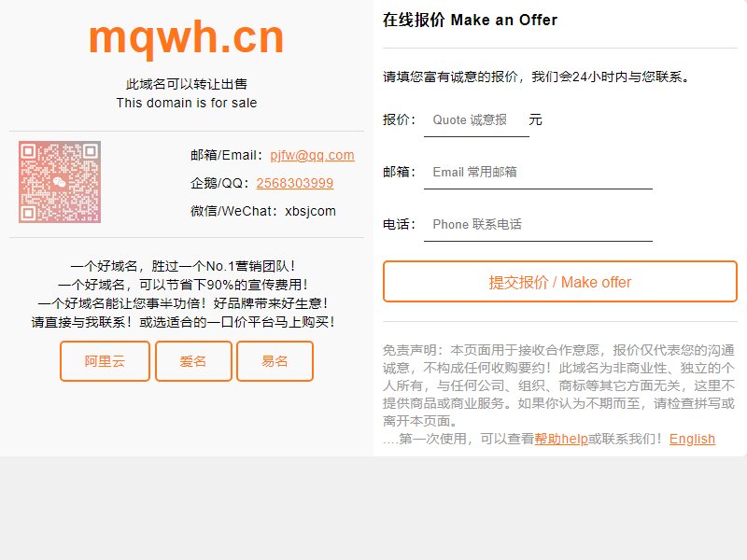The height and width of the screenshot is (560, 747).
Task: Open the pjfw@qq.com email link
Action: [x=312, y=155]
